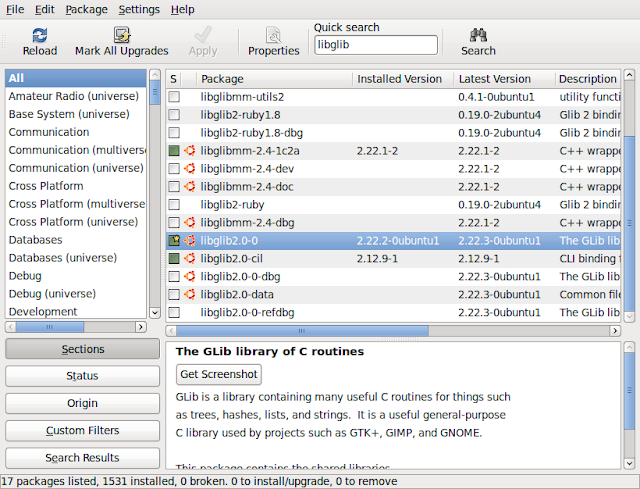Toggle status checkbox for libglibmm-utils2

[174, 97]
